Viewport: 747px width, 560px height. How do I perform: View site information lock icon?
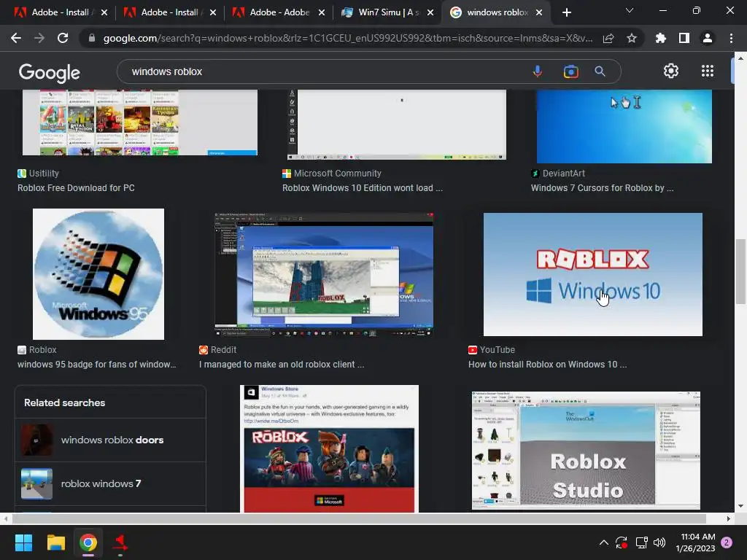point(91,38)
